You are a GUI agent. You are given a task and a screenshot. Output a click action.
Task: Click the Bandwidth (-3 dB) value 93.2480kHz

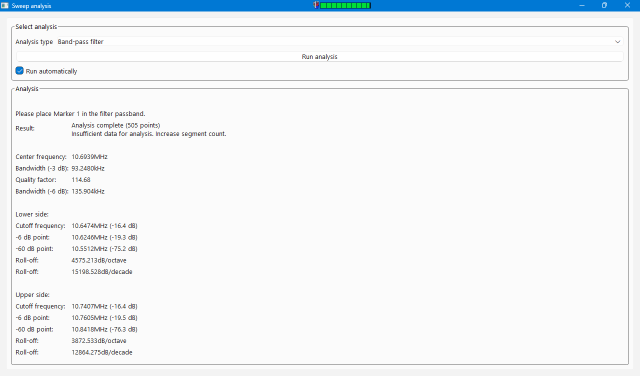(88, 168)
